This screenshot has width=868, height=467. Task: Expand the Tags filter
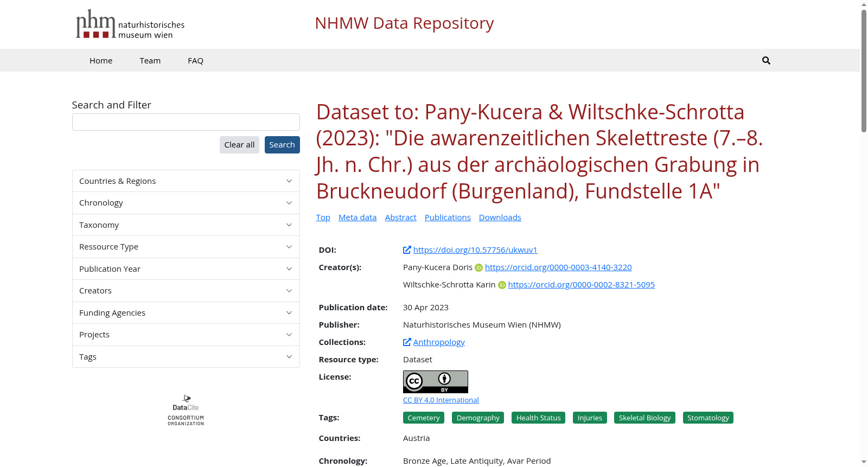186,357
